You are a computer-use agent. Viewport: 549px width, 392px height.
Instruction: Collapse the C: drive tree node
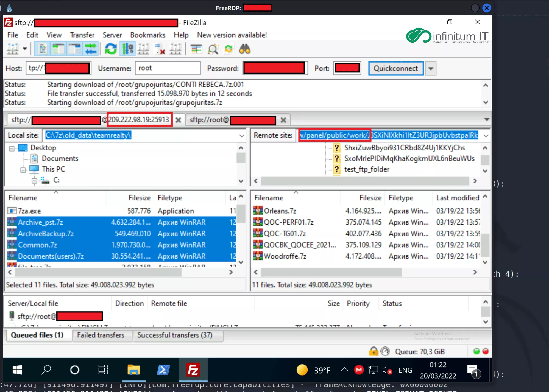pos(34,181)
